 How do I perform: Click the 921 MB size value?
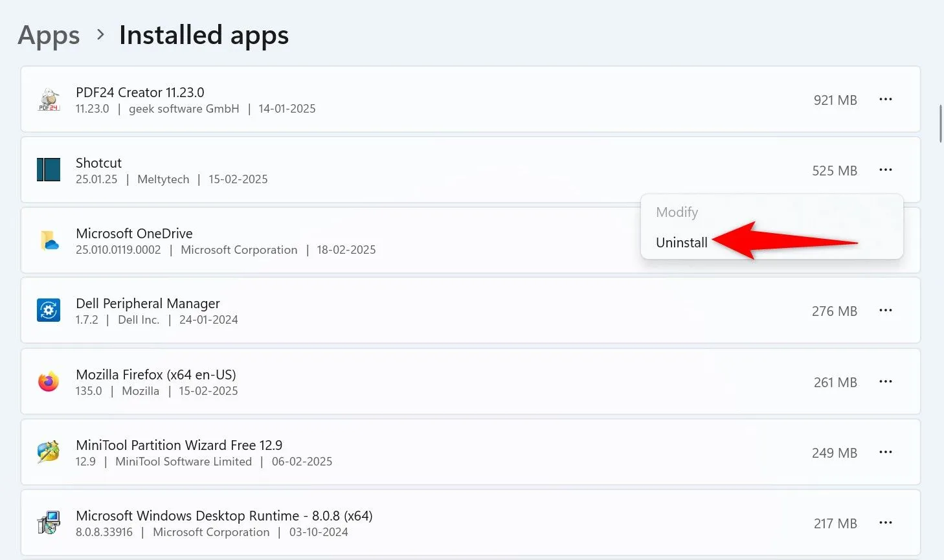pos(835,100)
